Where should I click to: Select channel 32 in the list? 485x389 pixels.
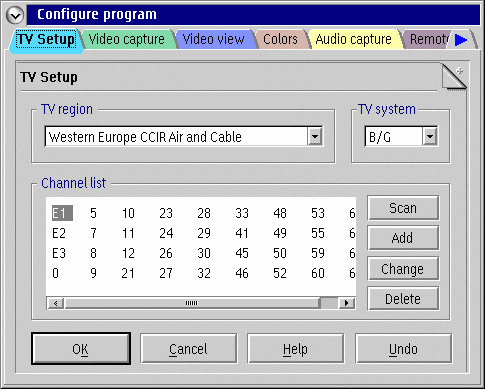pyautogui.click(x=204, y=273)
